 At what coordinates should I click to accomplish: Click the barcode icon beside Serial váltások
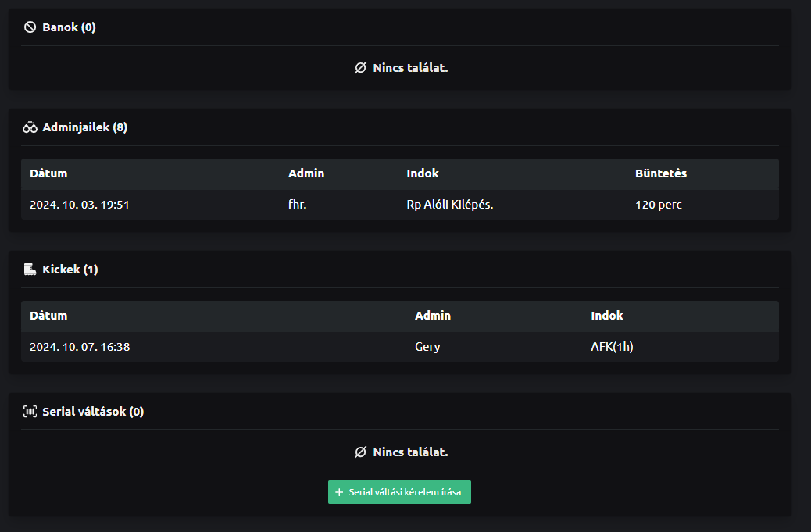point(30,412)
